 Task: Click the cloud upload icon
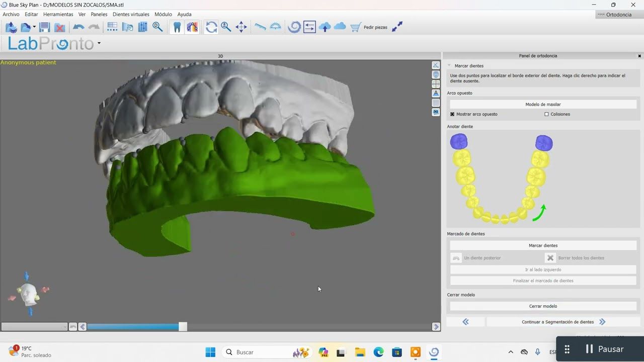[325, 27]
